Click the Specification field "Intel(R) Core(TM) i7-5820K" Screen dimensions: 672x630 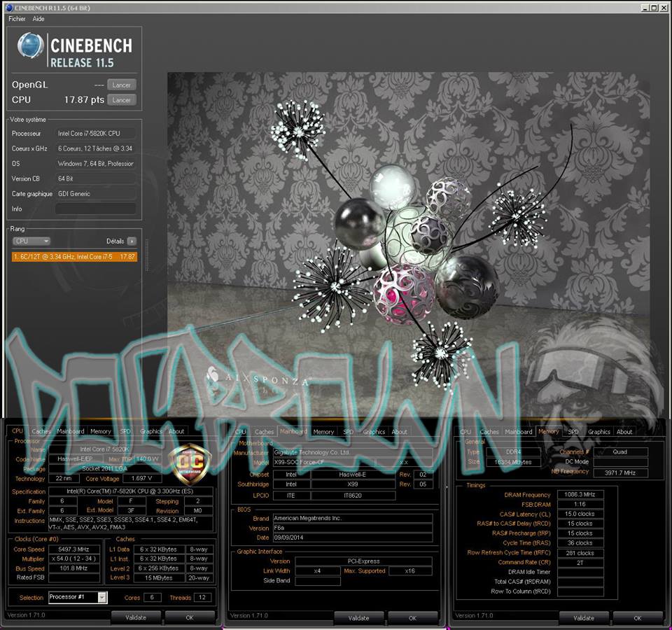[x=131, y=491]
